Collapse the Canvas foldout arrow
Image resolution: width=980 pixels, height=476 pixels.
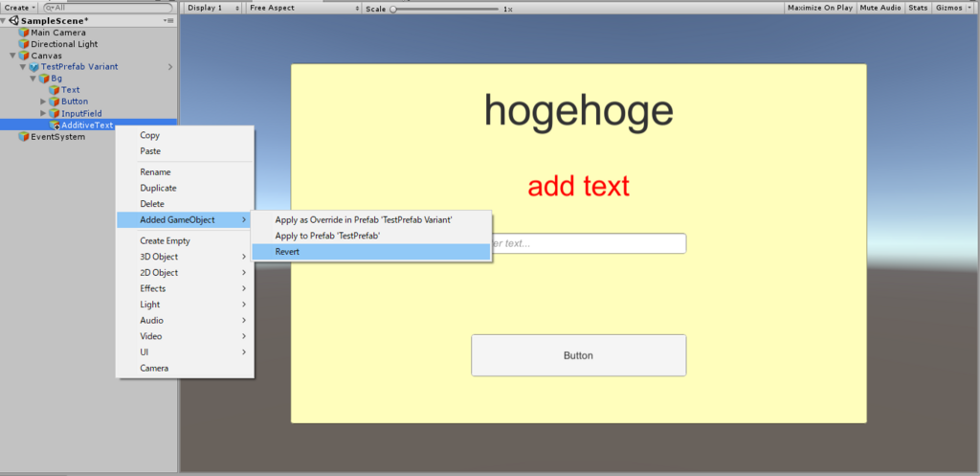[x=13, y=56]
